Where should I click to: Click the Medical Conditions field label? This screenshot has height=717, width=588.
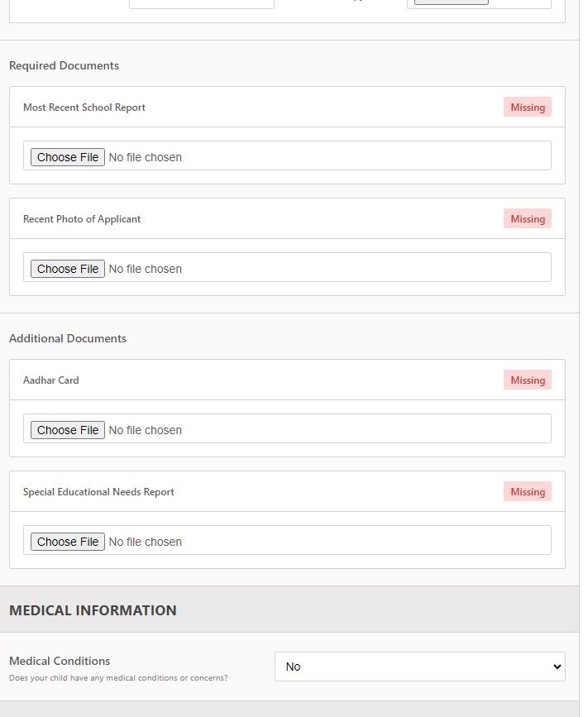(x=60, y=661)
